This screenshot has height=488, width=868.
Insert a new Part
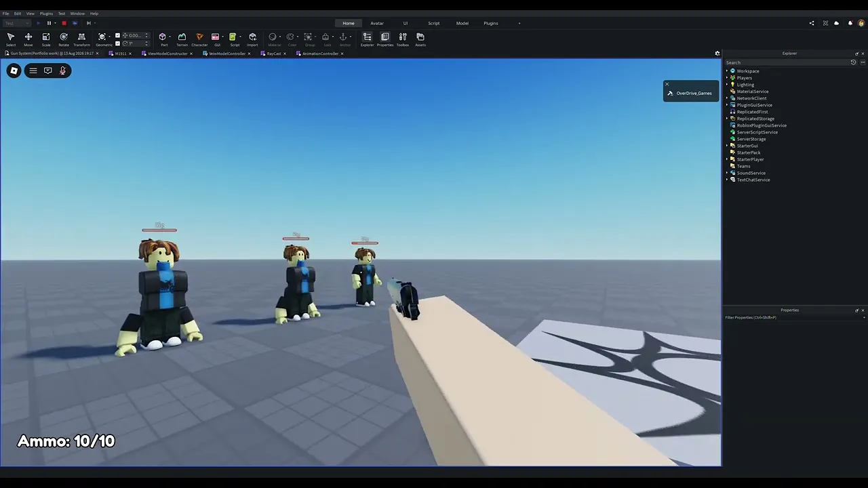coord(163,39)
